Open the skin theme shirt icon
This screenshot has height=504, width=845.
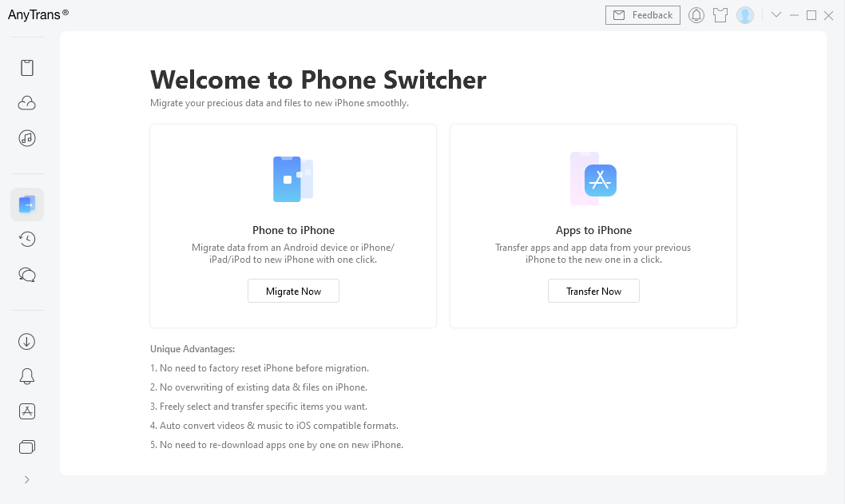pyautogui.click(x=720, y=15)
